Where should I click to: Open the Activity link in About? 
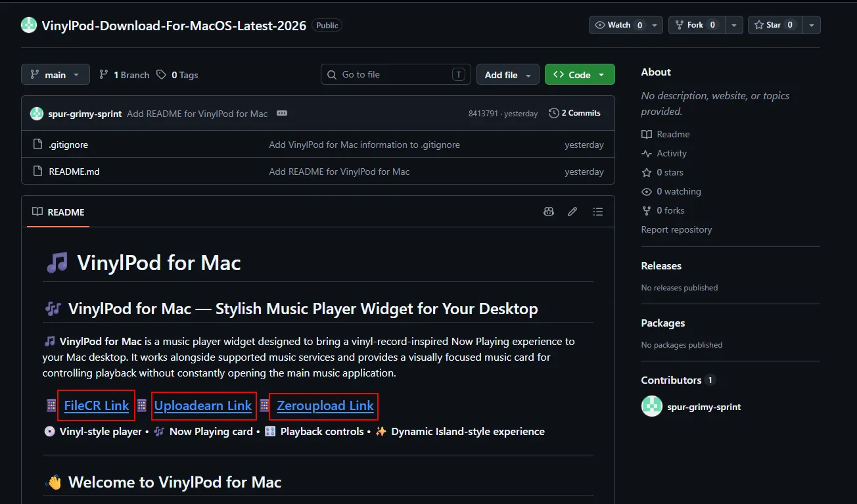pos(664,153)
